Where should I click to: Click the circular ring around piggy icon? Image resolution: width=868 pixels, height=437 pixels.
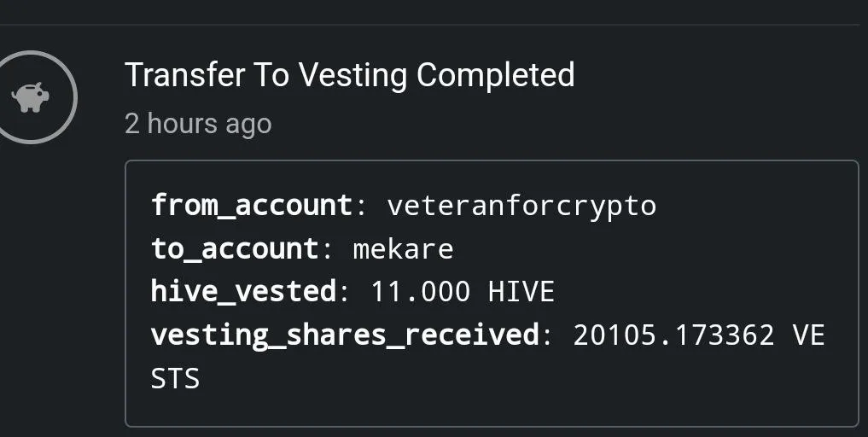[31, 97]
